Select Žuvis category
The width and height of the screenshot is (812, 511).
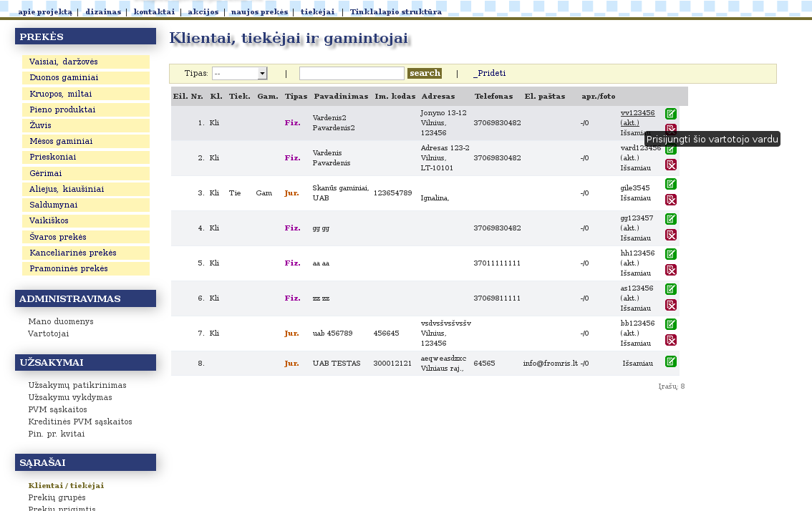click(x=86, y=125)
